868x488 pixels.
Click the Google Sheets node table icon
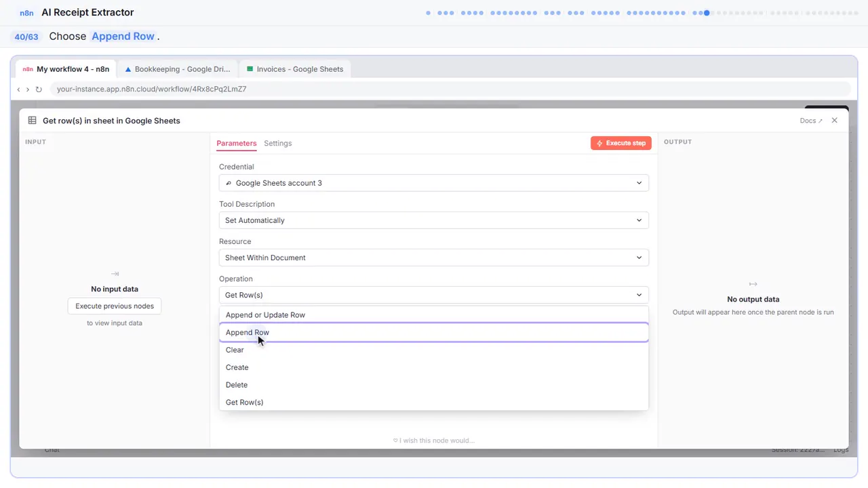click(32, 121)
